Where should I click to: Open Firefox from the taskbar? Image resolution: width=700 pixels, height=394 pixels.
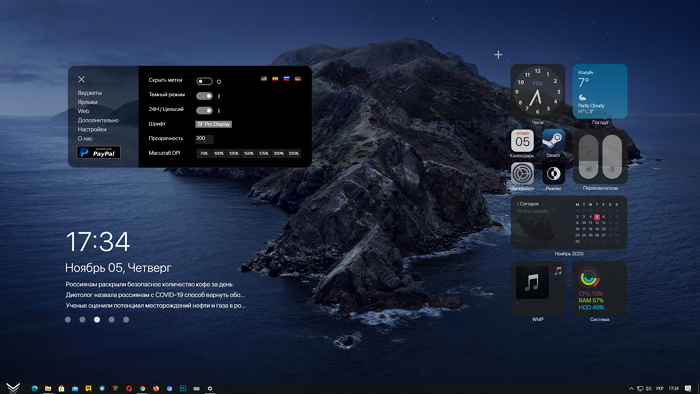coord(156,389)
